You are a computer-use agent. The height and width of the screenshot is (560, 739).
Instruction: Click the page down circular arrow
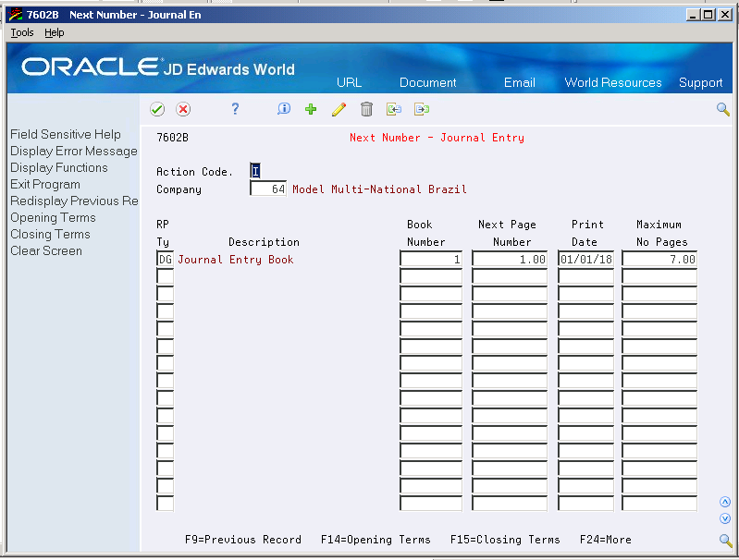coord(725,518)
